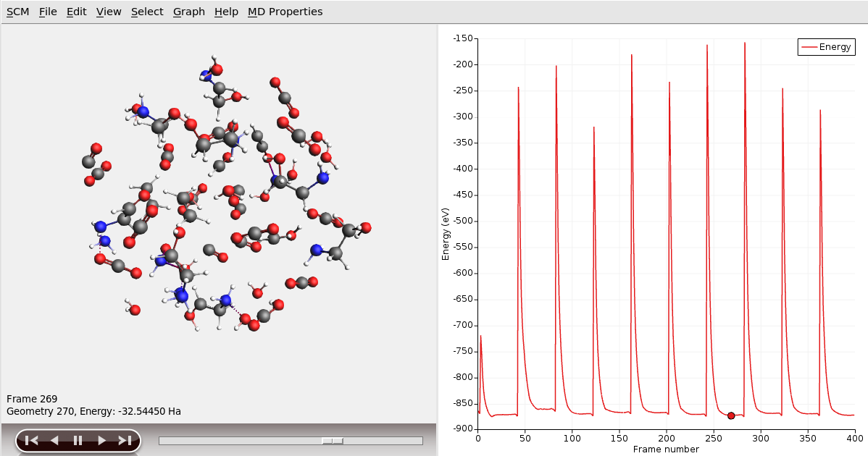Image resolution: width=868 pixels, height=456 pixels.
Task: Click the current frame marker dot on graph
Action: 731,415
